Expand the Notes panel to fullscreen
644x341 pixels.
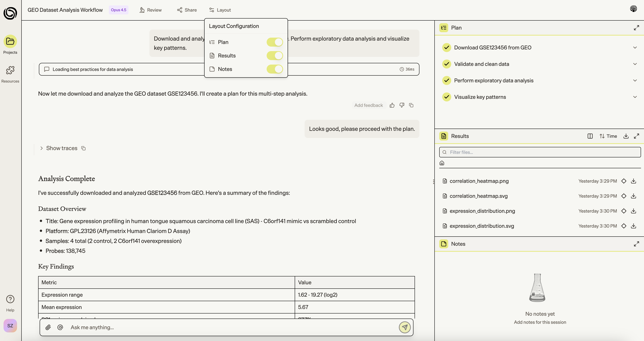[637, 244]
